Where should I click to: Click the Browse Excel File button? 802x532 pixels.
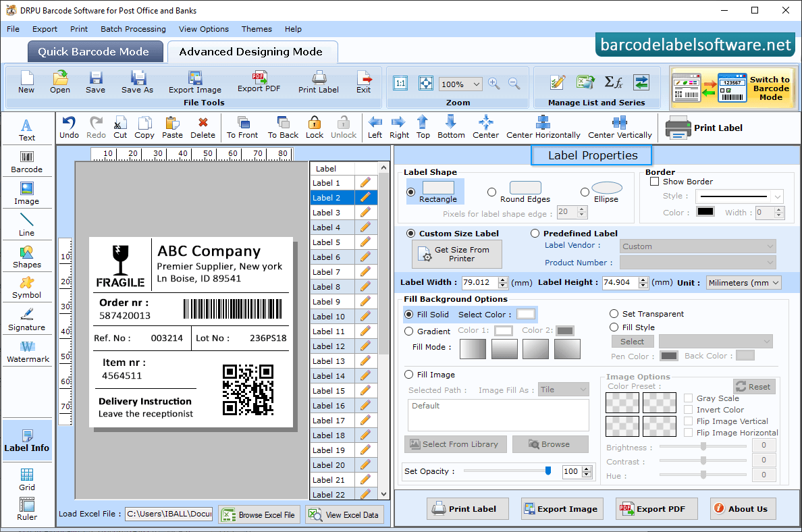tap(259, 514)
